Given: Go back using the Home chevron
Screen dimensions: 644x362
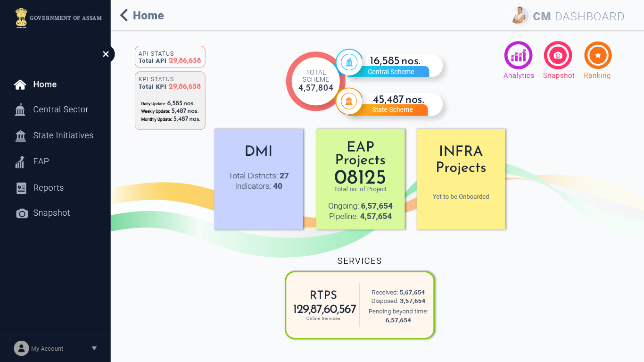Looking at the screenshot, I should [124, 16].
